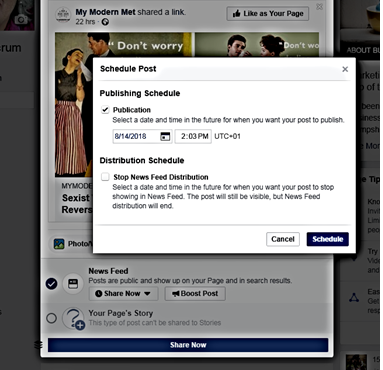Click the right vintage ad thumbnail

(257, 45)
